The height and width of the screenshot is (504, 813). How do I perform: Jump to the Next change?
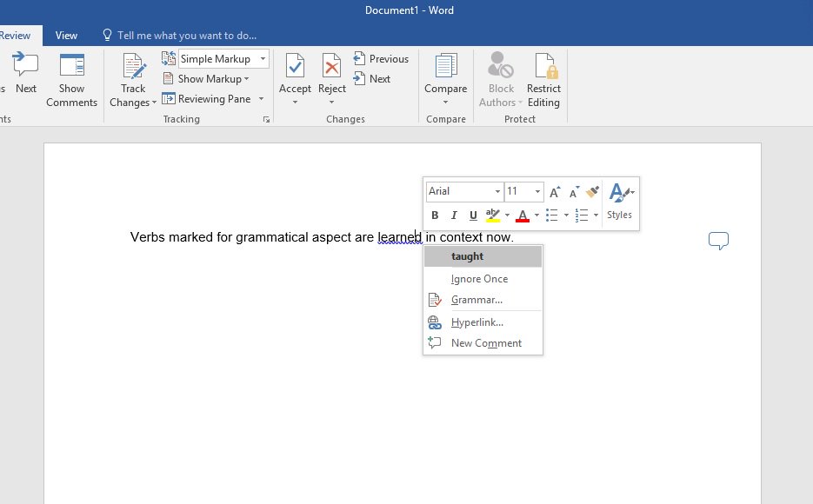372,79
